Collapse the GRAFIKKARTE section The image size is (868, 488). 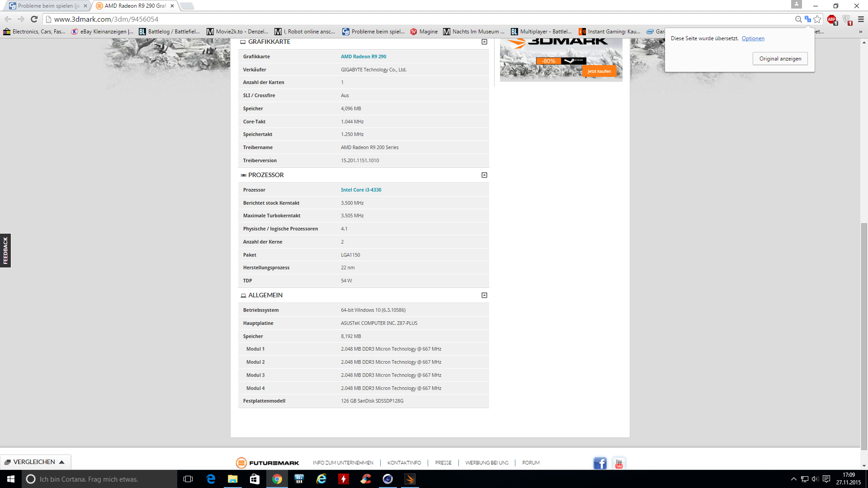tap(484, 42)
